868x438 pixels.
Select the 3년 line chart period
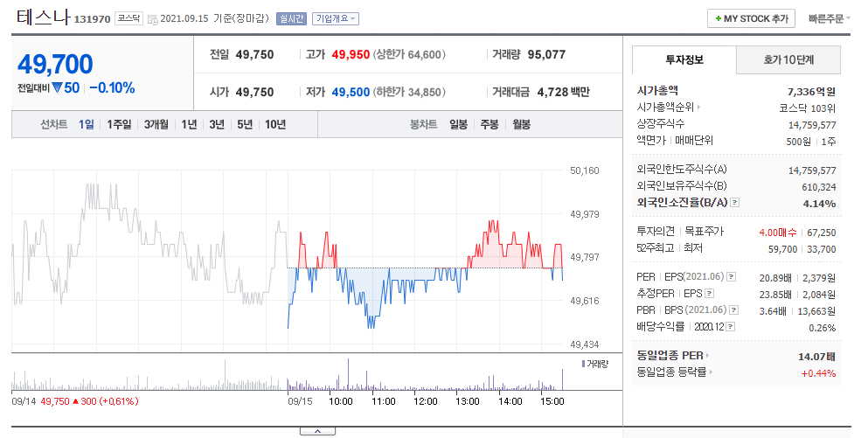[217, 125]
